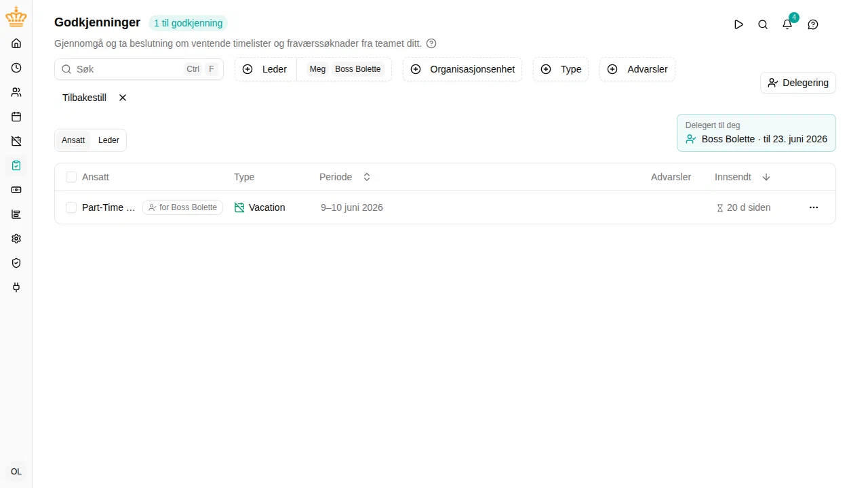Switch to the Leder tab
868x488 pixels.
click(108, 140)
